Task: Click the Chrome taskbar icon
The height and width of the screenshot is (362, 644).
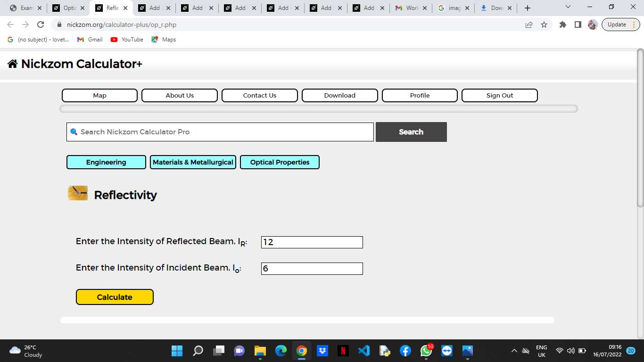Action: coord(302,351)
